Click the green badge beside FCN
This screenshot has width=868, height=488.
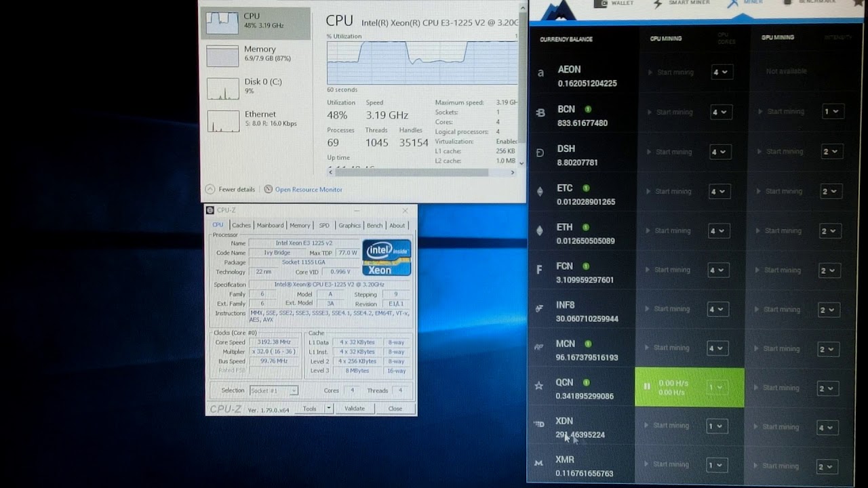[x=586, y=266]
